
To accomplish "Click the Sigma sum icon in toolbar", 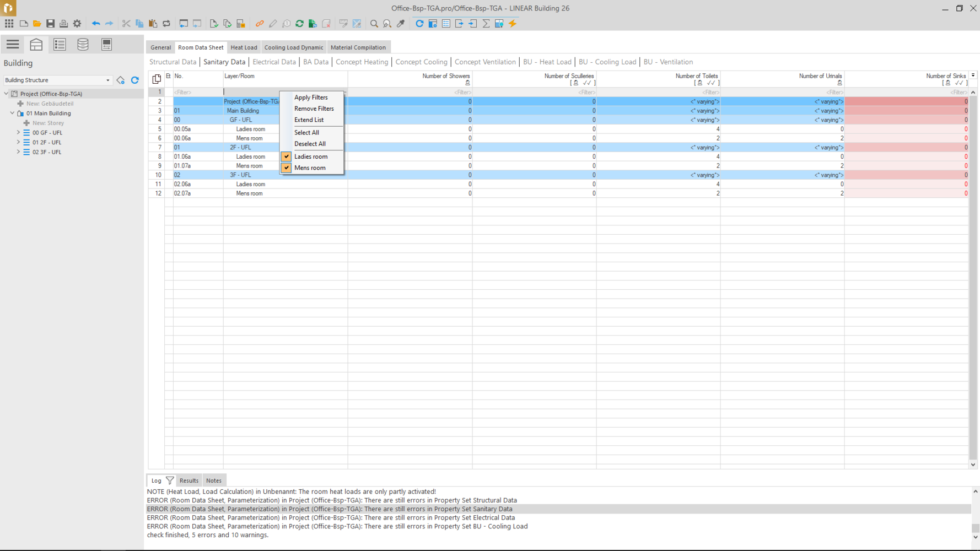I will coord(486,24).
